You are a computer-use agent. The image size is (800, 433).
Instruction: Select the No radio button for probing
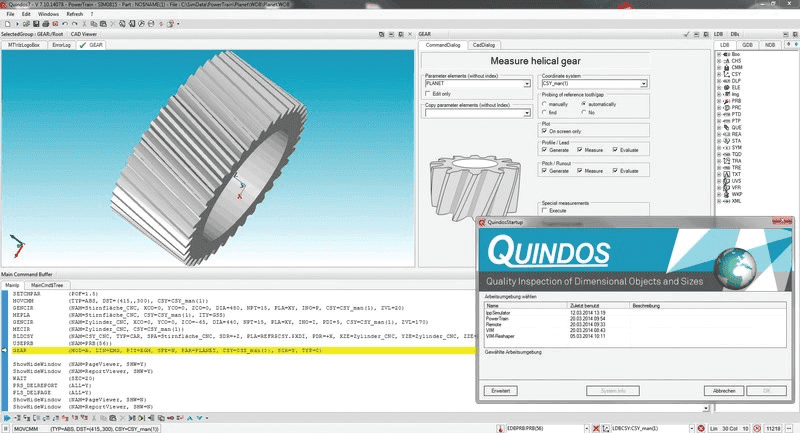584,112
